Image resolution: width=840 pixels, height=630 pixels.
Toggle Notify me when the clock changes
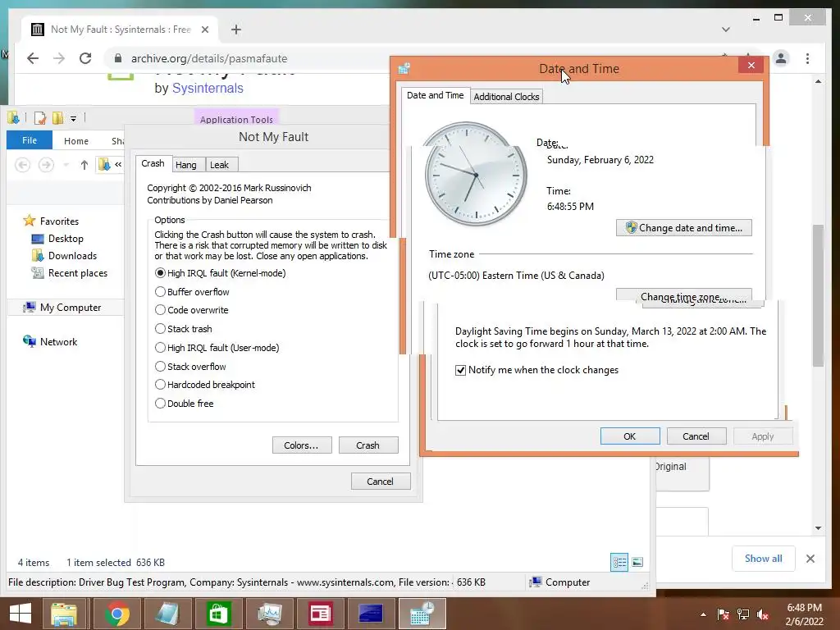click(461, 370)
